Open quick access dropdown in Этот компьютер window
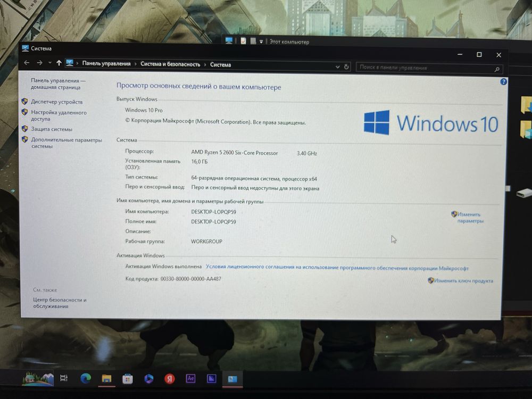 coord(261,41)
